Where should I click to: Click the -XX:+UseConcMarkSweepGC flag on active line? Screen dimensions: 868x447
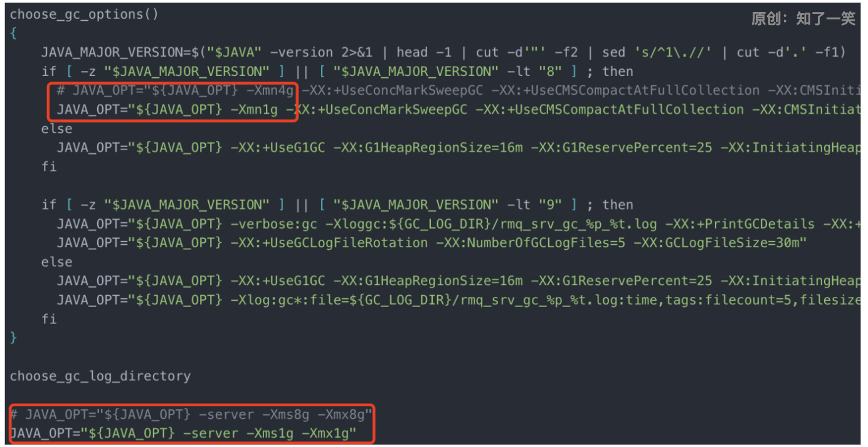pyautogui.click(x=376, y=109)
